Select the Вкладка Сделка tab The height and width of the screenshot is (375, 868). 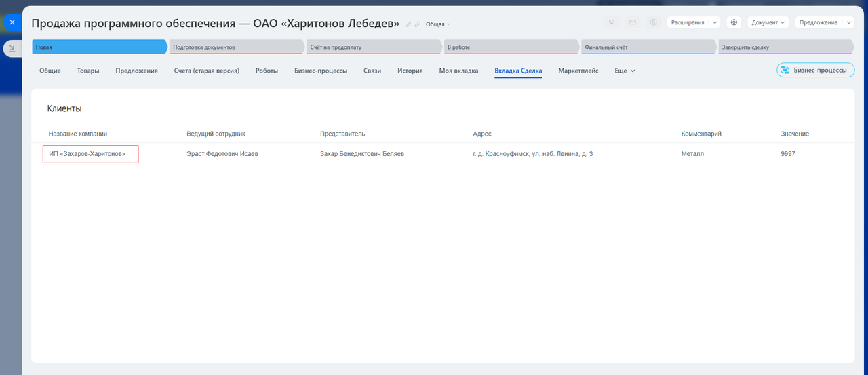[x=518, y=71]
